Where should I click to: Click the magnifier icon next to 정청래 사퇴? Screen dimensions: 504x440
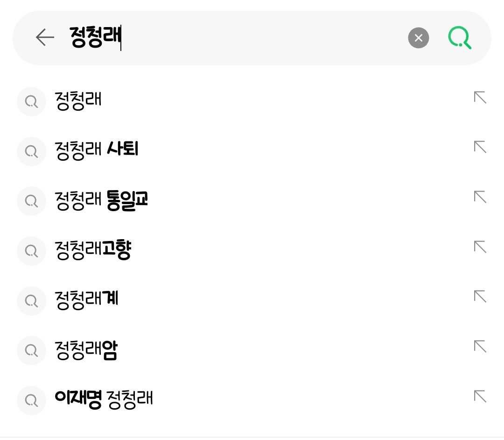31,151
